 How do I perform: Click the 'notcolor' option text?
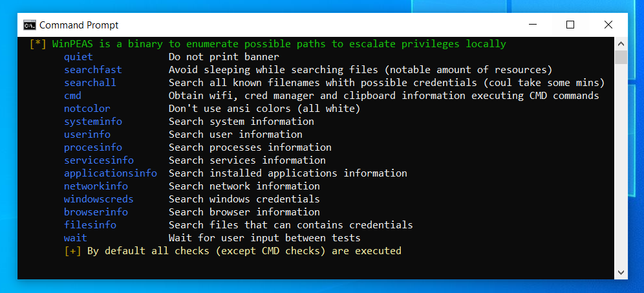pyautogui.click(x=87, y=109)
